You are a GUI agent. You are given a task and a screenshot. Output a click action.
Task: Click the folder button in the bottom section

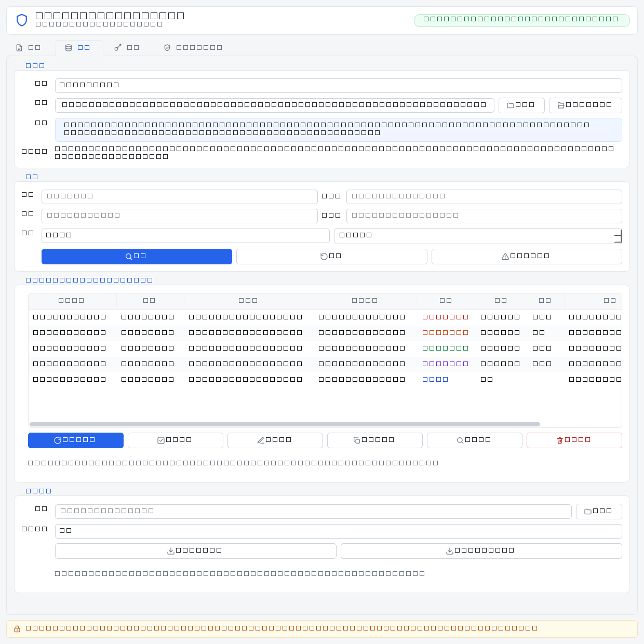pos(599,512)
